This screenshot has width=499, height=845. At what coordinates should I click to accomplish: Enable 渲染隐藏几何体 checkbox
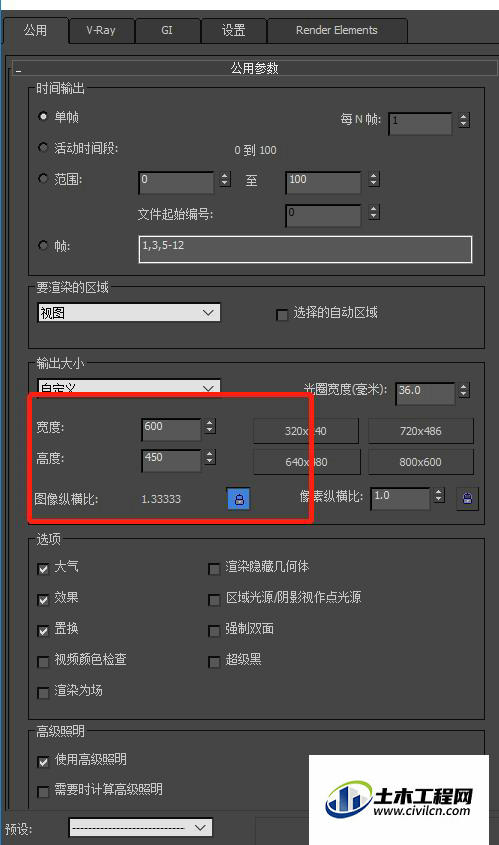pos(214,569)
